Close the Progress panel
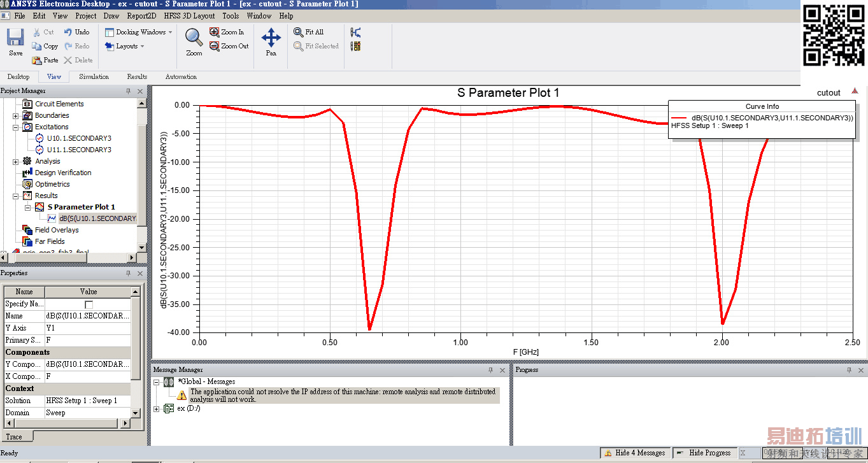 pos(861,369)
